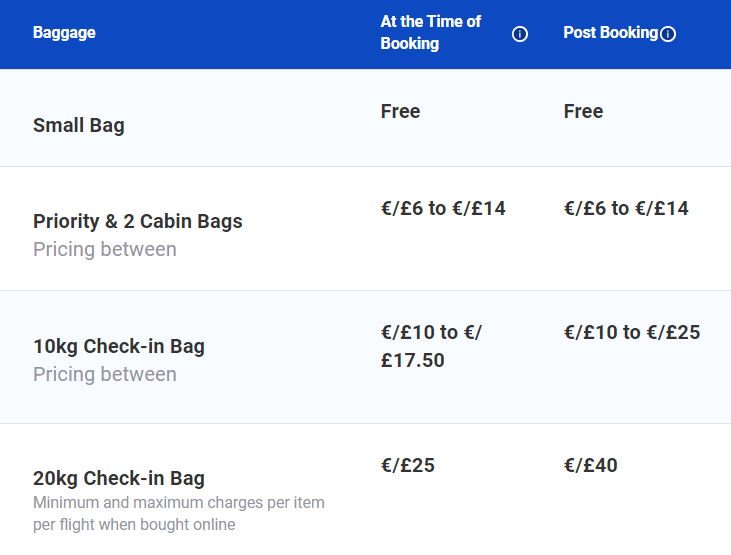Click Pricing between under Priority row
This screenshot has height=555, width=731.
[105, 249]
